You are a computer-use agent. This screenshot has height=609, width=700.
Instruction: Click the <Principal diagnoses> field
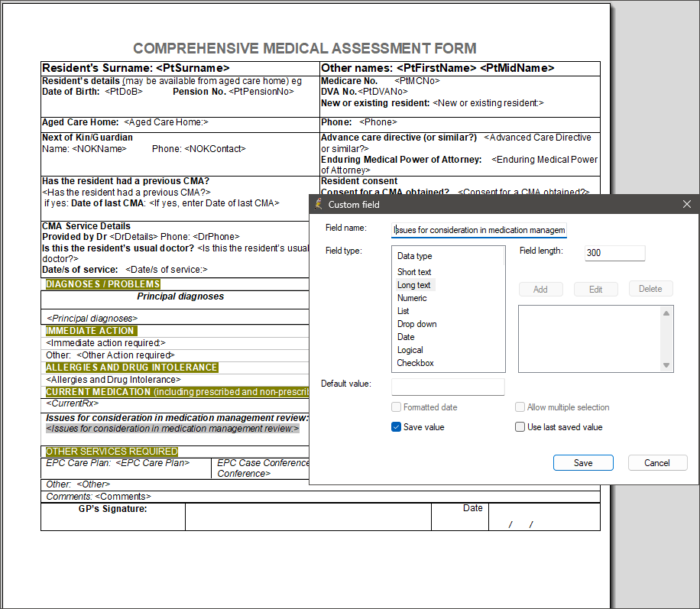coord(92,319)
